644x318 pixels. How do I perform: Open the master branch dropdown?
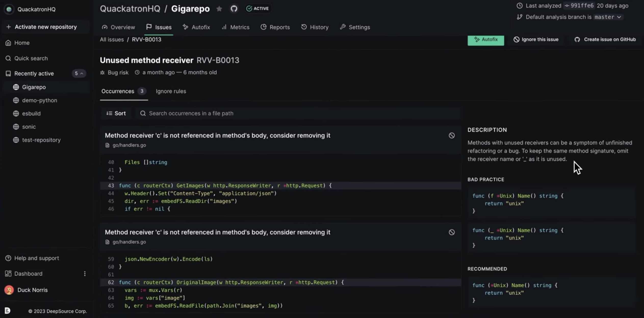pyautogui.click(x=608, y=17)
